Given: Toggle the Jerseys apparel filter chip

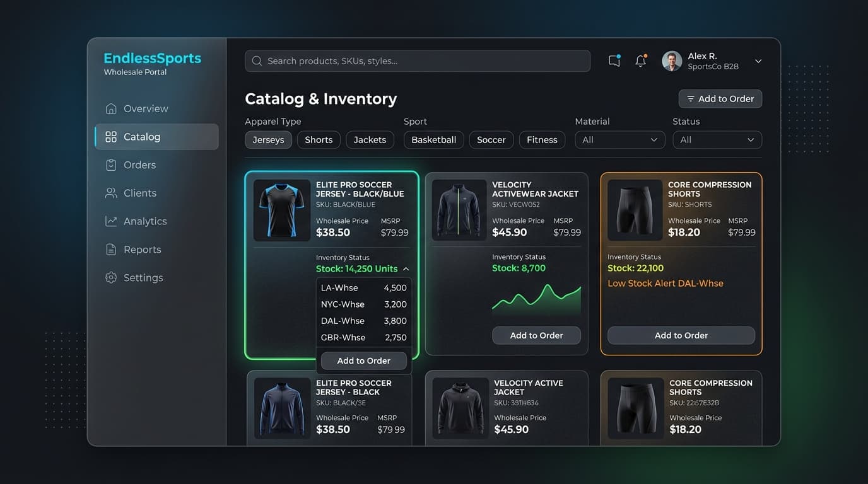Looking at the screenshot, I should click(x=268, y=140).
